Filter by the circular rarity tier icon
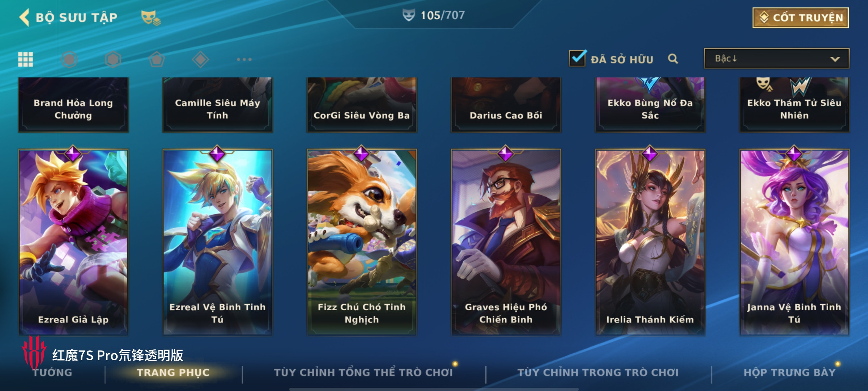868x391 pixels. 69,59
